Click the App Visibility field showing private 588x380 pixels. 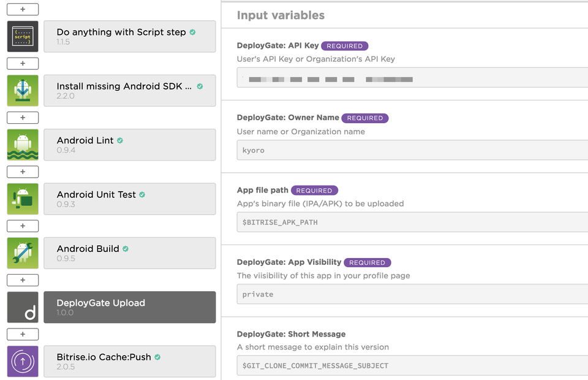412,294
